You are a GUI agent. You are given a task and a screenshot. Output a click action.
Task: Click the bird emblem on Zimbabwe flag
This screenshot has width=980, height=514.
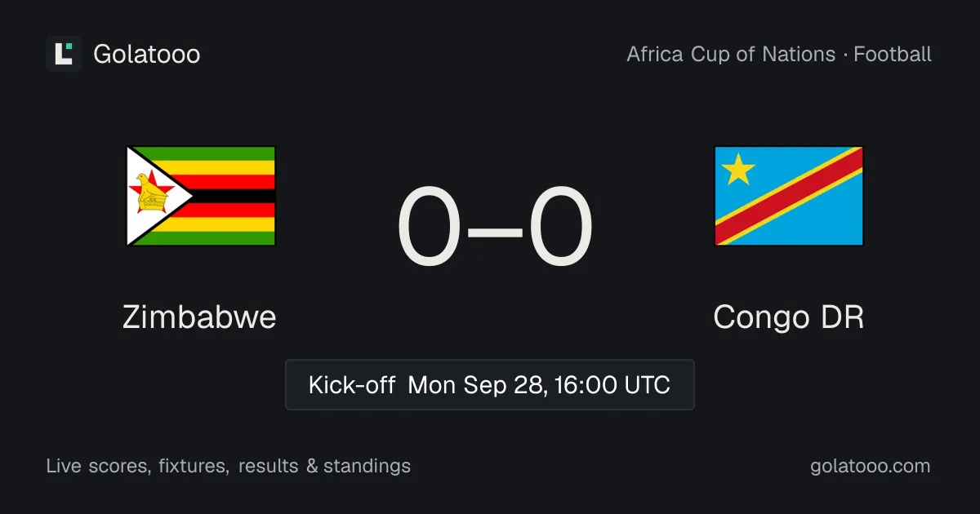(x=151, y=195)
